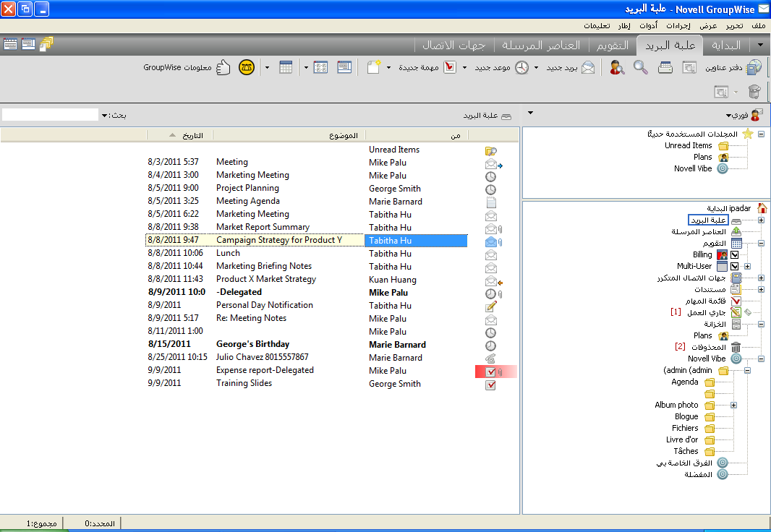Collapse the recently used folders section
This screenshot has width=771, height=532.
(x=761, y=134)
